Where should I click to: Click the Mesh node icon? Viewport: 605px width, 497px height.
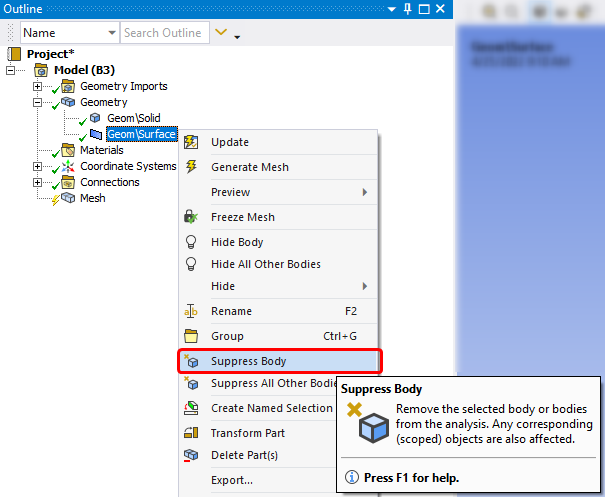(68, 198)
